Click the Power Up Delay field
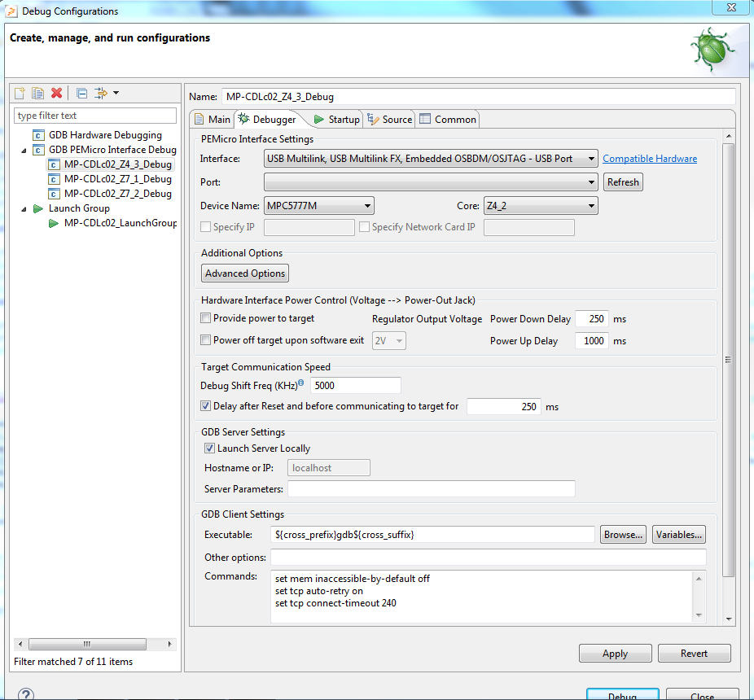 [591, 341]
